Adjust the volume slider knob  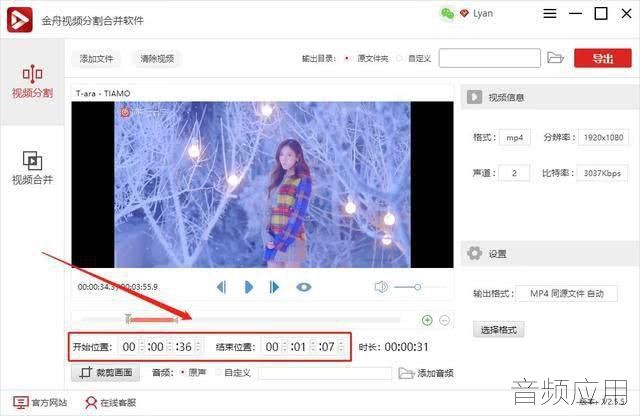417,287
